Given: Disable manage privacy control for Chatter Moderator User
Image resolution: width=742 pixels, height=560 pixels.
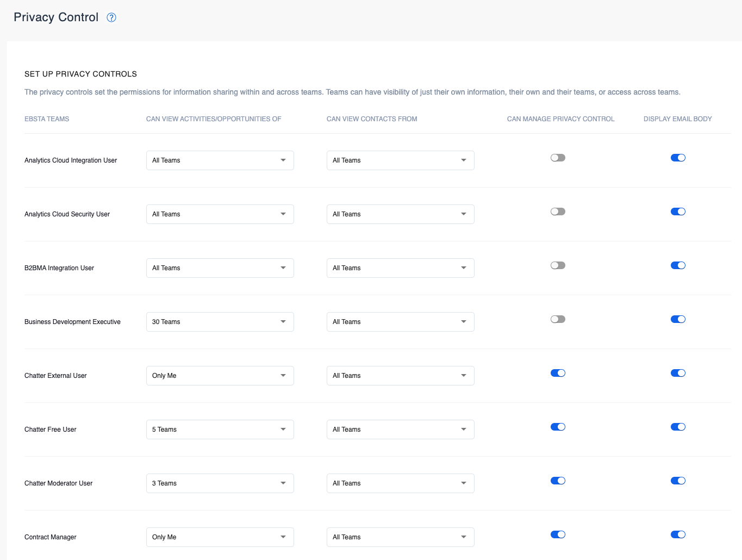Looking at the screenshot, I should pyautogui.click(x=558, y=481).
